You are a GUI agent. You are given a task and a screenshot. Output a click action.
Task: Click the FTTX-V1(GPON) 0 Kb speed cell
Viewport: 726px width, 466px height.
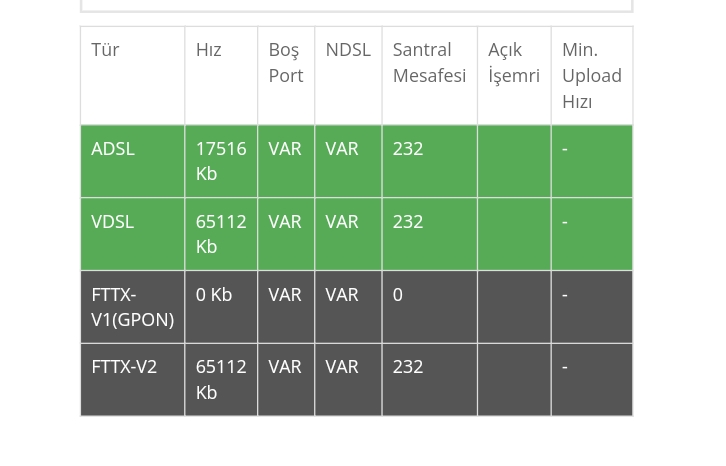point(214,295)
